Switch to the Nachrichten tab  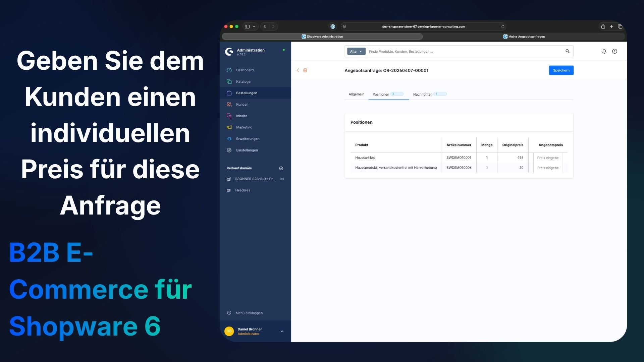tap(430, 94)
